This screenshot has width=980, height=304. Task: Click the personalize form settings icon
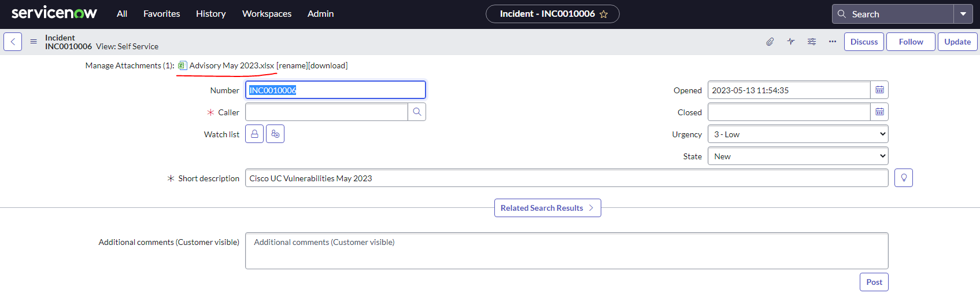[x=812, y=42]
